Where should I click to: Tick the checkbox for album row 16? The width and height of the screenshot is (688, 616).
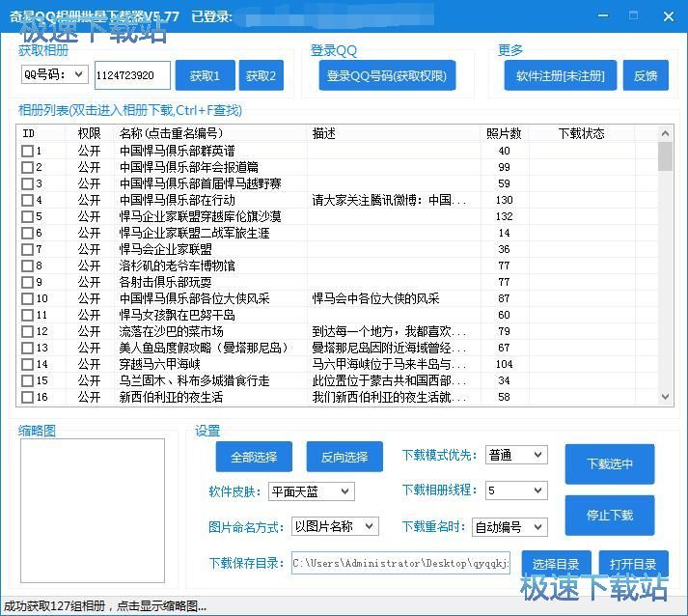pos(27,397)
